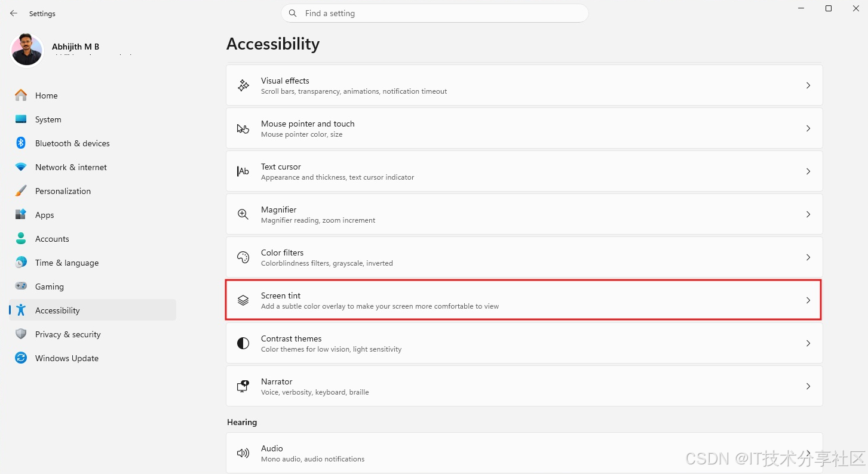The height and width of the screenshot is (474, 868).
Task: Click 'Appearance and thickness, text cursor indicator' text
Action: pyautogui.click(x=338, y=177)
